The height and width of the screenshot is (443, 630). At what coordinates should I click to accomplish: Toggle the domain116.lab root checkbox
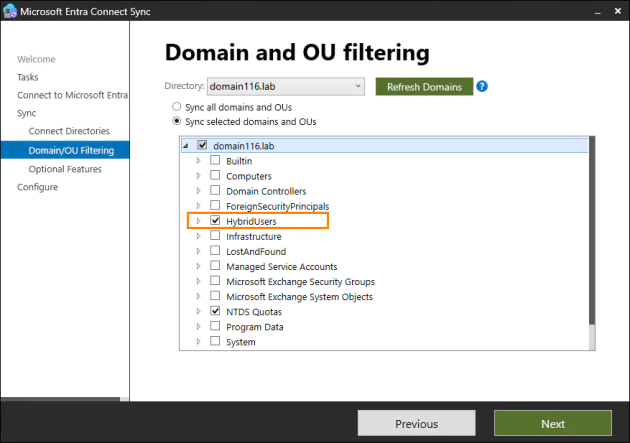tap(202, 145)
